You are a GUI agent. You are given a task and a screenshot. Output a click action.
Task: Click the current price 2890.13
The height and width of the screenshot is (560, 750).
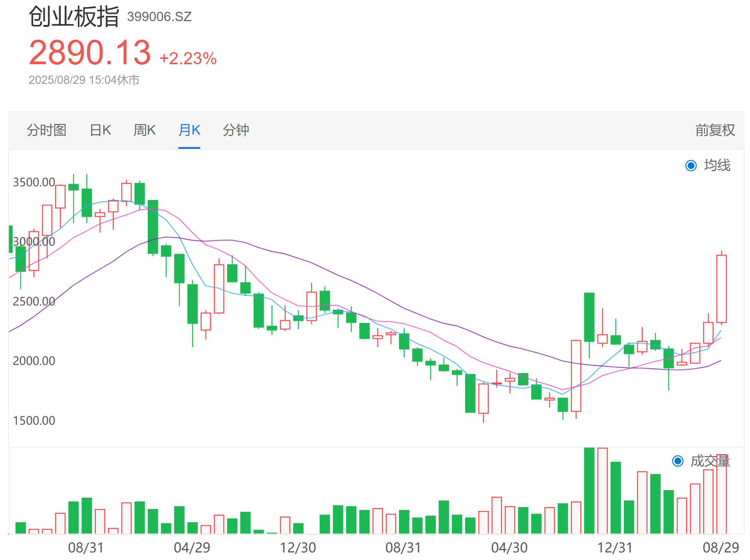tap(90, 53)
